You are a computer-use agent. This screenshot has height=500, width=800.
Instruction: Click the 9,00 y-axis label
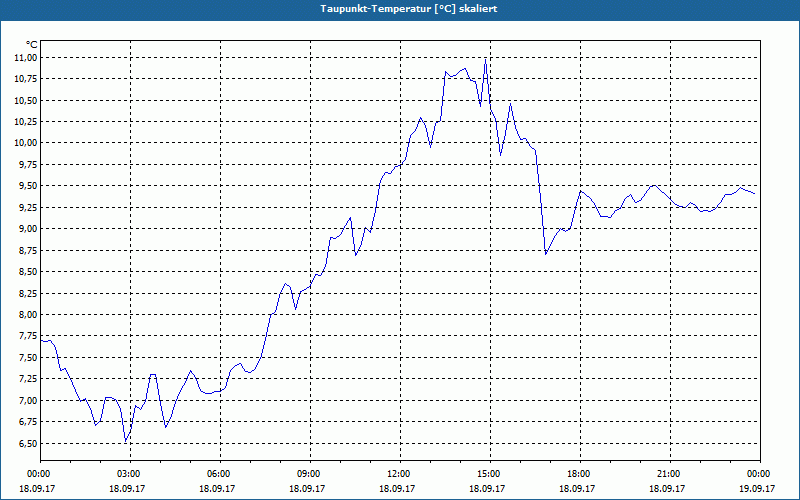(x=28, y=229)
